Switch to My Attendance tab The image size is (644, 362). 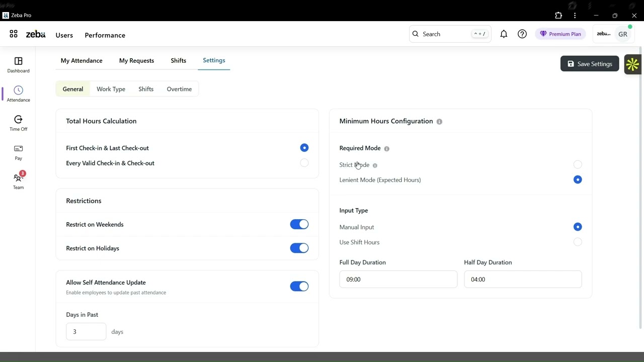[x=82, y=60]
